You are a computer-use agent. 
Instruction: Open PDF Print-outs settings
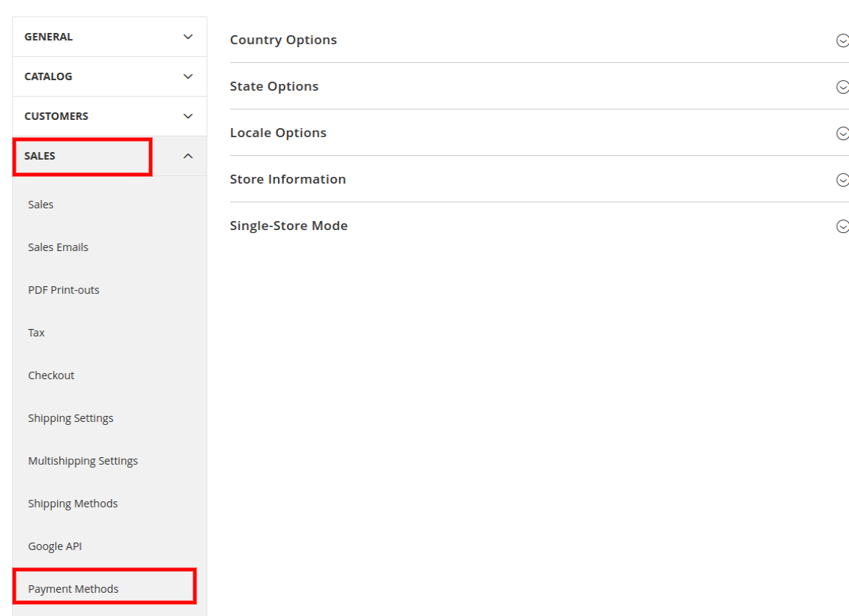pyautogui.click(x=64, y=290)
